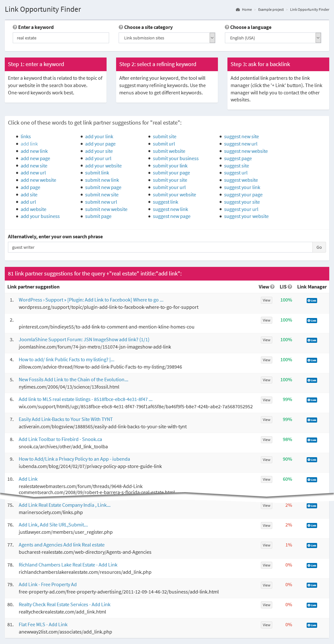Add the realestatewebmasters.com result to Link Manager
Image resolution: width=334 pixels, height=644 pixels.
(x=312, y=480)
